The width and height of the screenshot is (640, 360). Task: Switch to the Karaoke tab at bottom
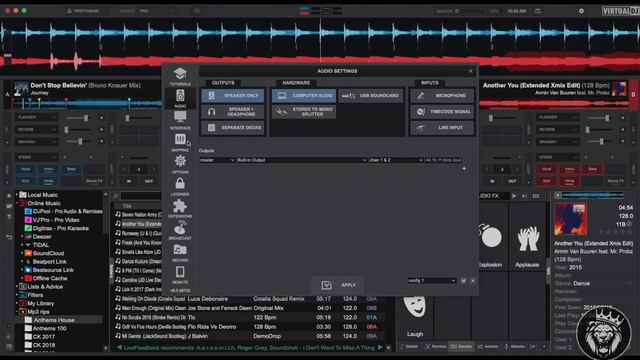515,347
